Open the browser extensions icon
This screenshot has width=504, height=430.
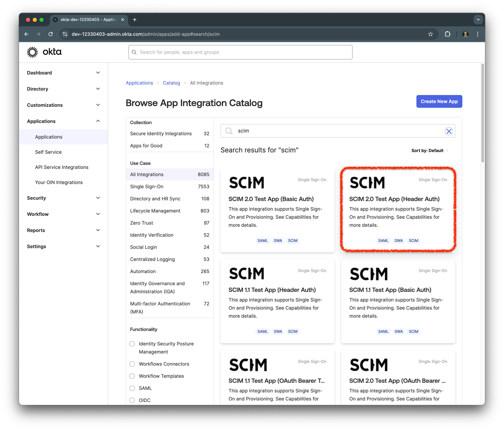447,34
